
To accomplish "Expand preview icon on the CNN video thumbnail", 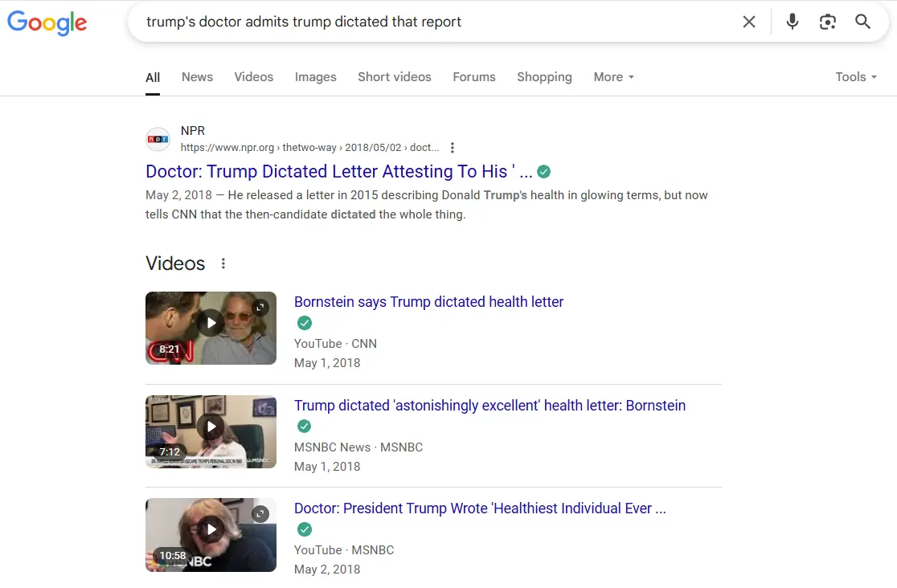I will click(x=260, y=308).
